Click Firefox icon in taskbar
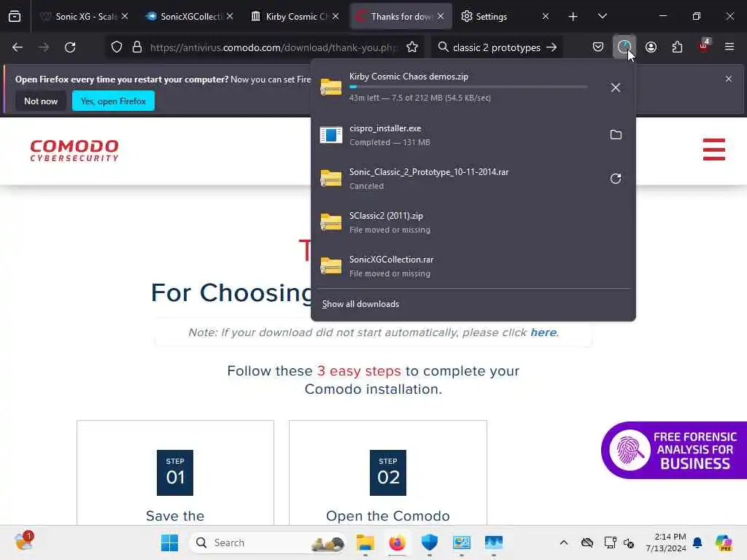This screenshot has height=560, width=747. tap(398, 542)
